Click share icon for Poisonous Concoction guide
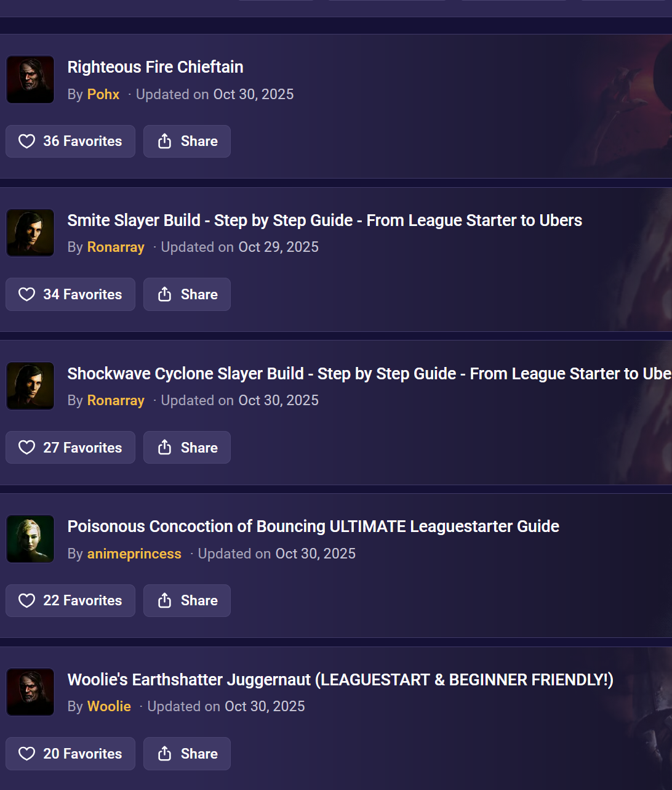The width and height of the screenshot is (672, 790). point(164,600)
